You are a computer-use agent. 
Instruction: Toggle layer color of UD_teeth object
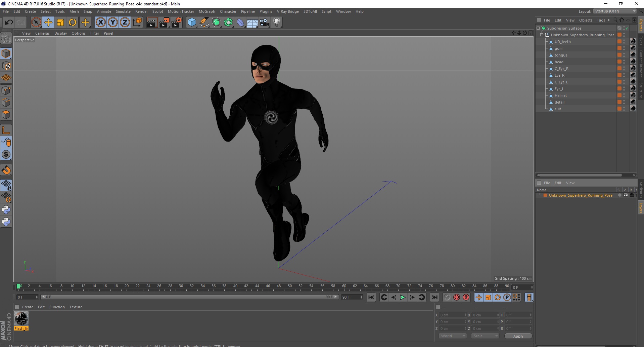point(619,42)
